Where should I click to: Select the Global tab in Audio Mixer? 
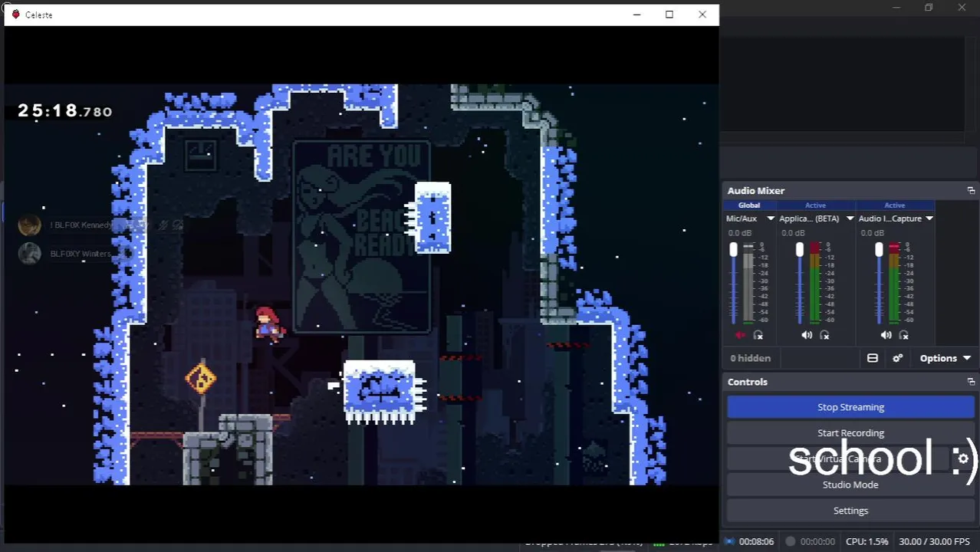pos(749,205)
